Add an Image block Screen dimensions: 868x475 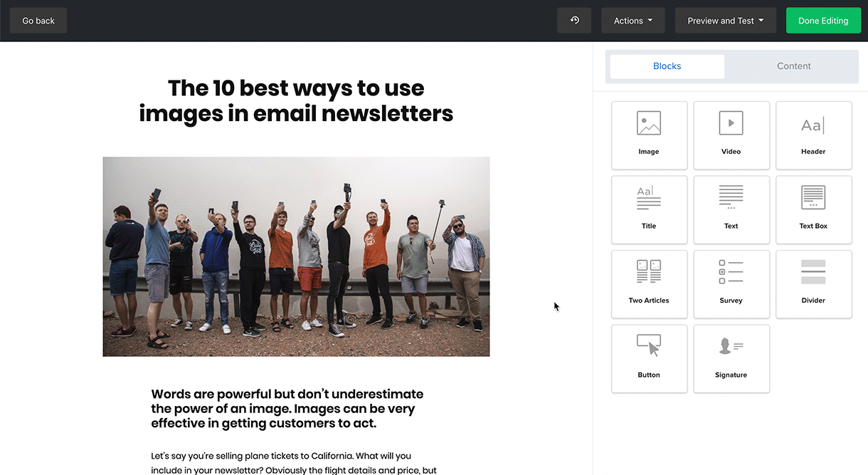point(648,135)
